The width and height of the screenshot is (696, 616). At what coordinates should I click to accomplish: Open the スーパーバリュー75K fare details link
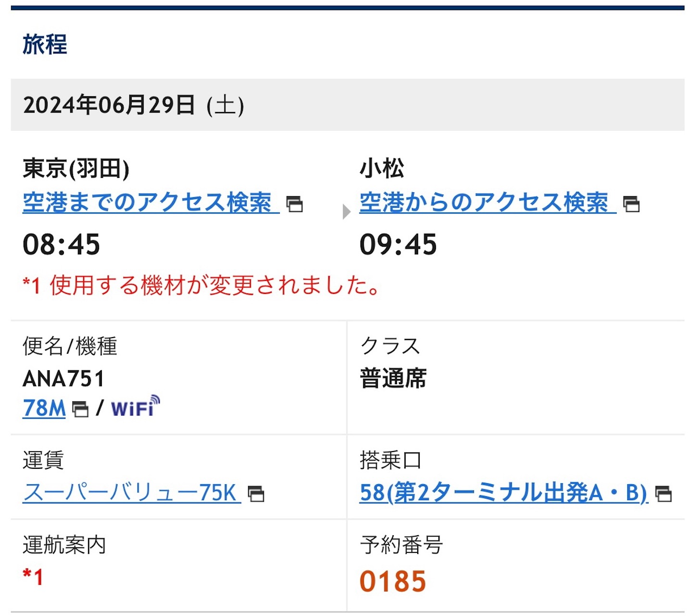coord(130,492)
